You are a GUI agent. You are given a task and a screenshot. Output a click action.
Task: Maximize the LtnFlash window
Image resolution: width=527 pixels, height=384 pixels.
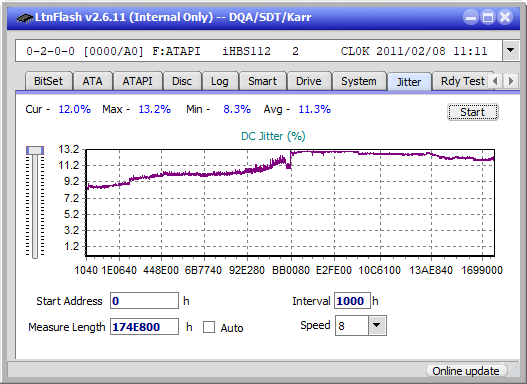pos(488,17)
